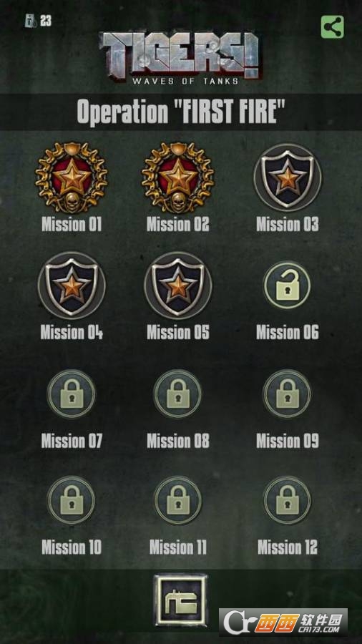Click the Operation "FIRST FIRE" title banner

[181, 112]
